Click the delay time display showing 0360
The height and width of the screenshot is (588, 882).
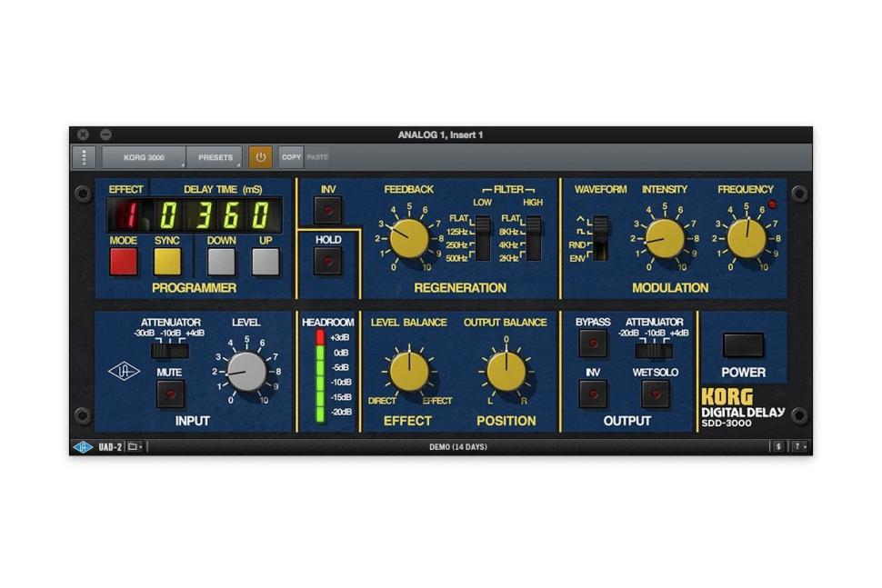pyautogui.click(x=215, y=214)
